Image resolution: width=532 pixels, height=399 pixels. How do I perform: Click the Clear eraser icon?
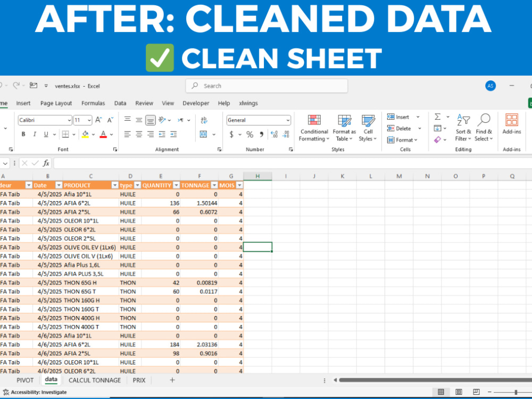438,139
